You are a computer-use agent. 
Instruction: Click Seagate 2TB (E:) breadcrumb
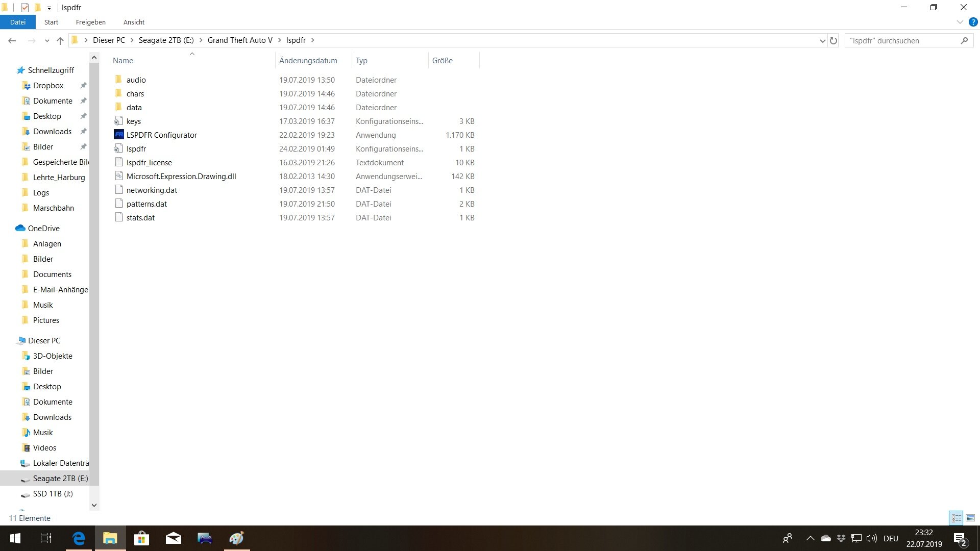click(166, 40)
